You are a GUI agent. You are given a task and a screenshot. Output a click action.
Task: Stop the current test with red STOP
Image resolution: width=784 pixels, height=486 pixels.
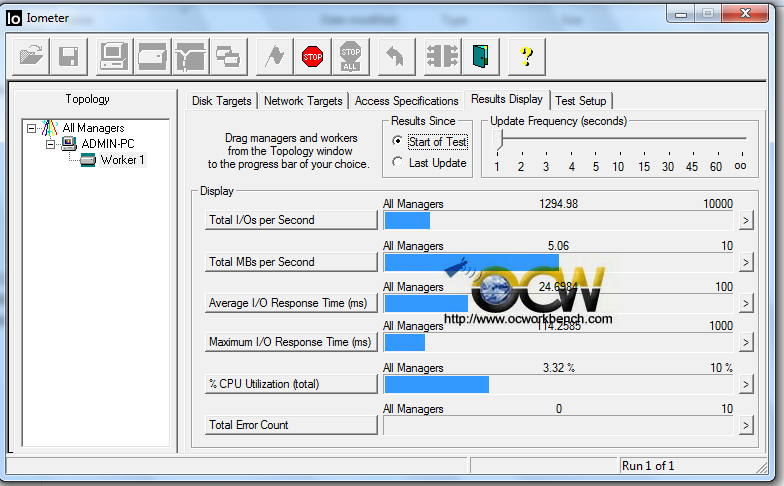(x=312, y=56)
